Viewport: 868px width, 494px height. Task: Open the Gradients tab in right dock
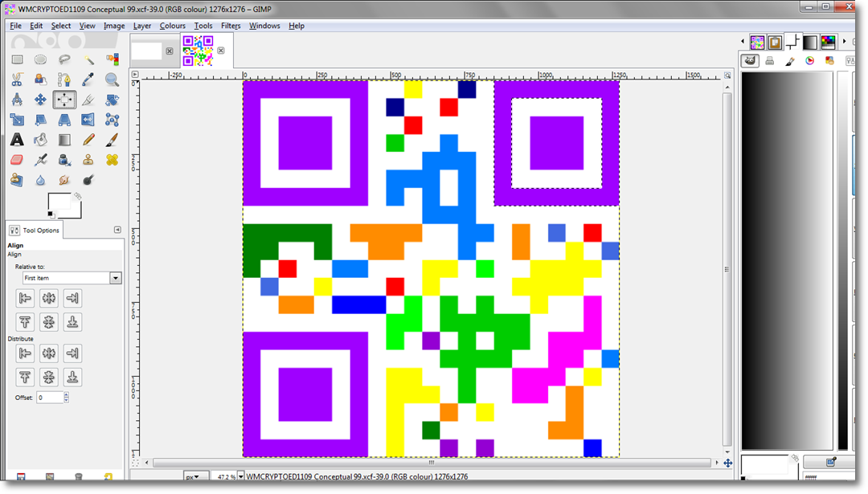point(810,42)
